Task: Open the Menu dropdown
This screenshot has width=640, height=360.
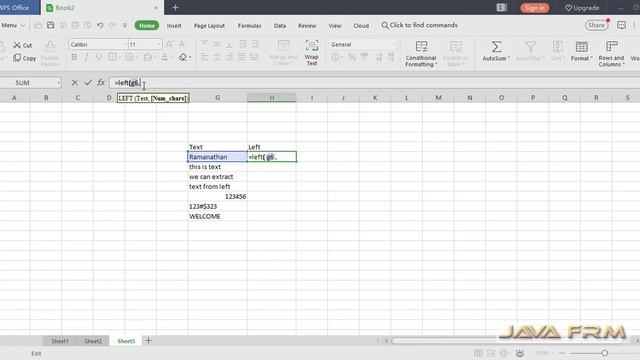Action: (13, 25)
